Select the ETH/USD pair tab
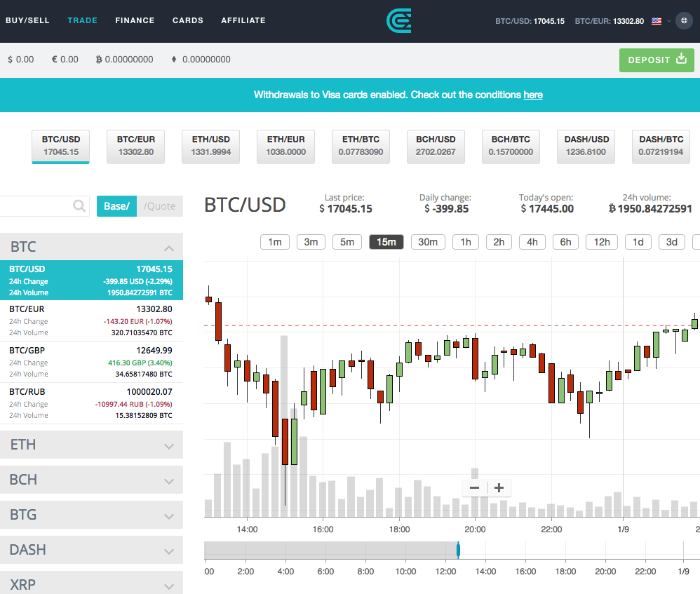 [x=210, y=146]
